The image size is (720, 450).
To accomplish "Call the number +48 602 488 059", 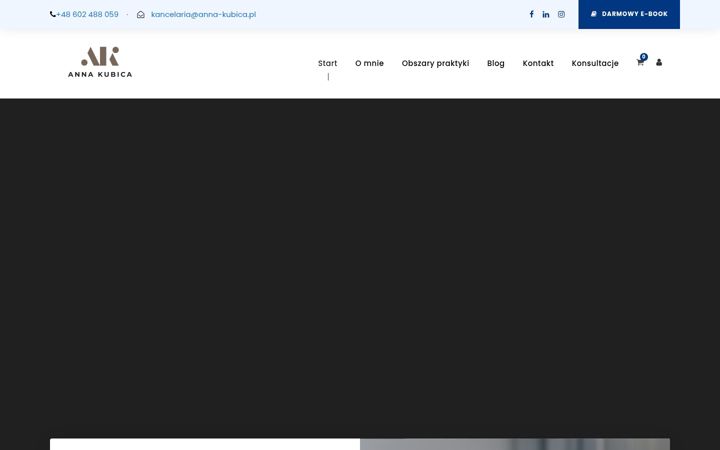I will point(87,14).
